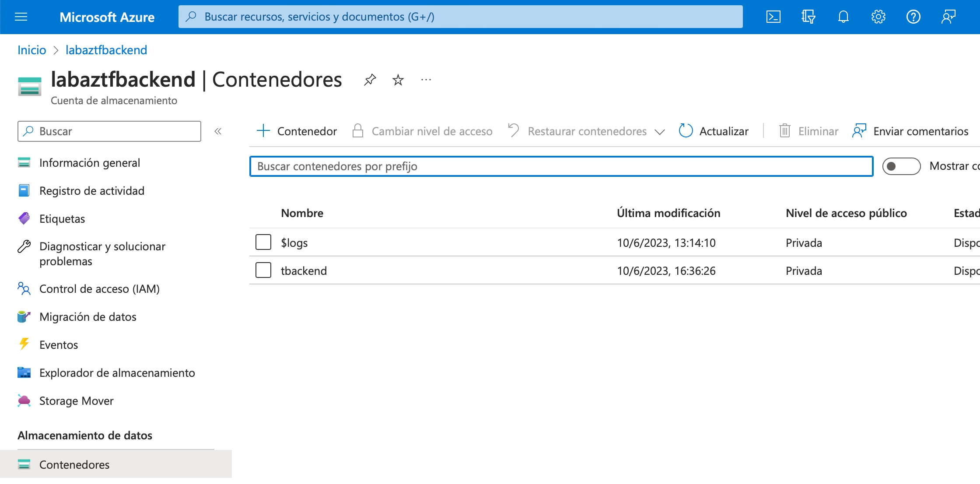The image size is (980, 484).
Task: Toggle the Mostrar contenedores eliminados switch
Action: (901, 166)
